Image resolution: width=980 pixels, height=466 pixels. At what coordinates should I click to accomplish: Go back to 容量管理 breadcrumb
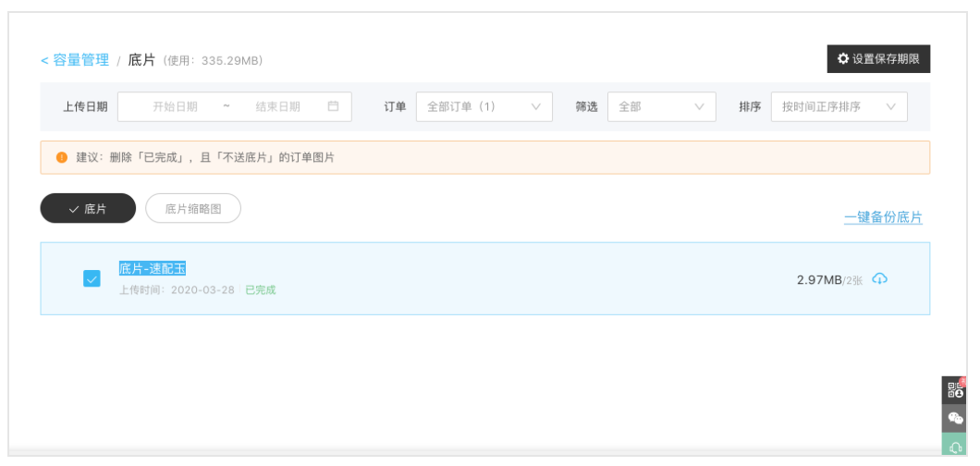(x=75, y=60)
